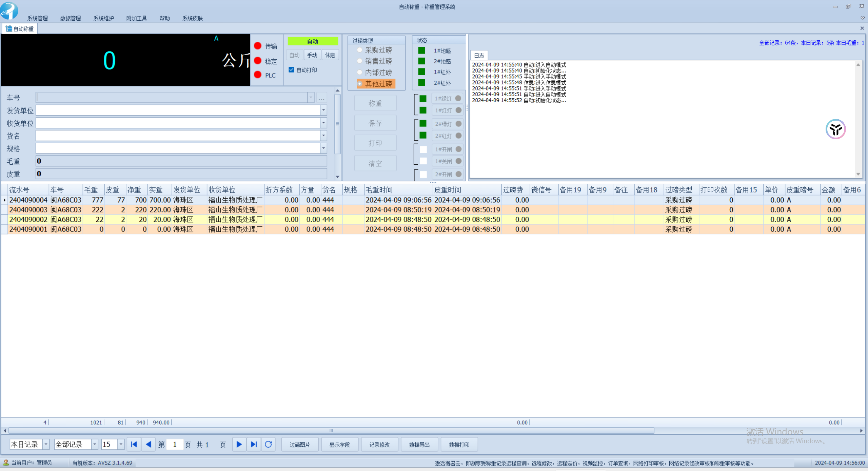This screenshot has height=471, width=868.
Task: Click the form panel scroll down arrow
Action: point(337,177)
